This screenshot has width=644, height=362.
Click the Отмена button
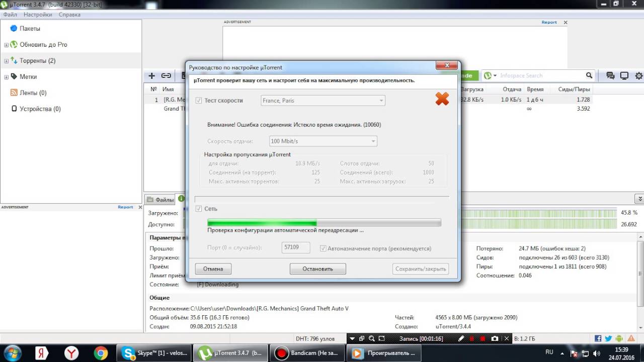(x=213, y=269)
